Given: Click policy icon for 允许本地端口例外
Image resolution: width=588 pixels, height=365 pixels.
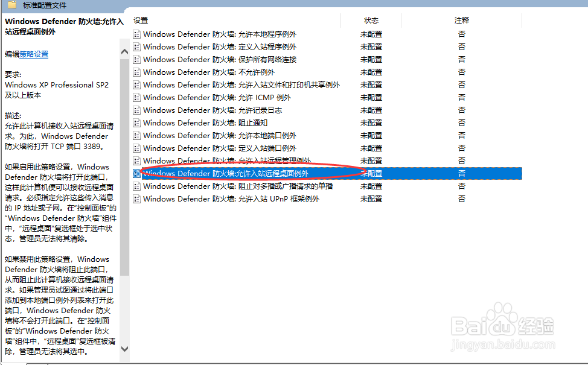Looking at the screenshot, I should pos(137,136).
